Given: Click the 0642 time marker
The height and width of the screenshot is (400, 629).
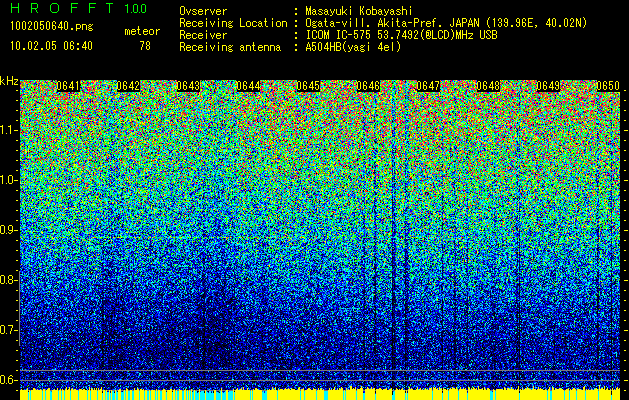Looking at the screenshot, I should (128, 86).
